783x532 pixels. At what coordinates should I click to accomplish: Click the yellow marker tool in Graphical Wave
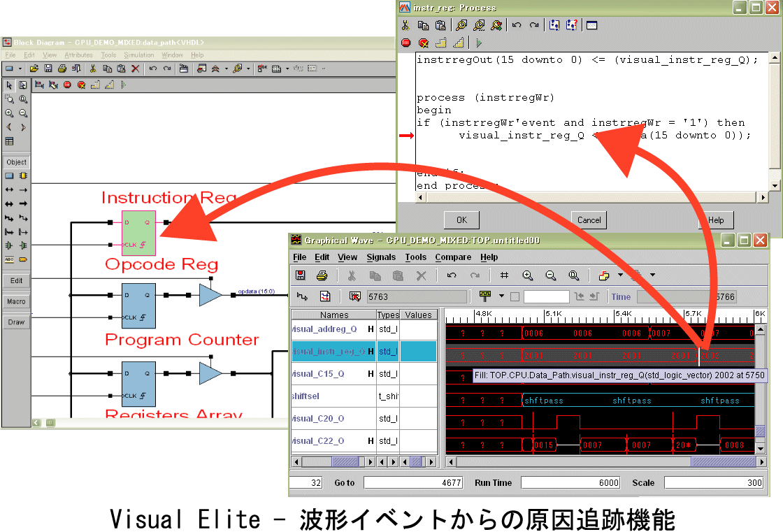485,296
